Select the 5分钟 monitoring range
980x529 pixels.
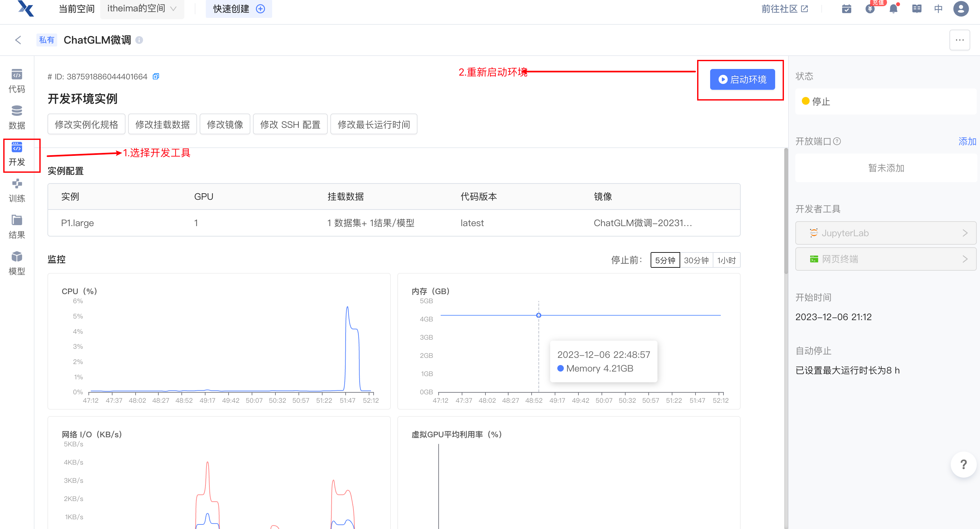point(665,260)
